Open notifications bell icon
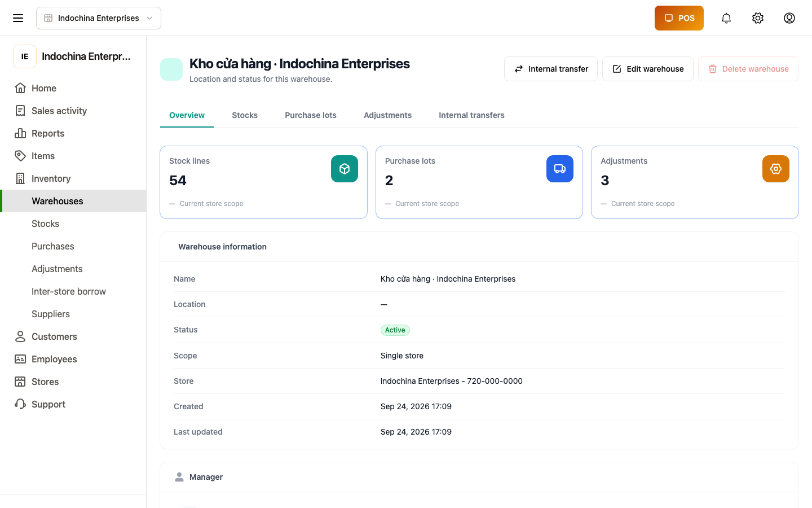 [726, 18]
